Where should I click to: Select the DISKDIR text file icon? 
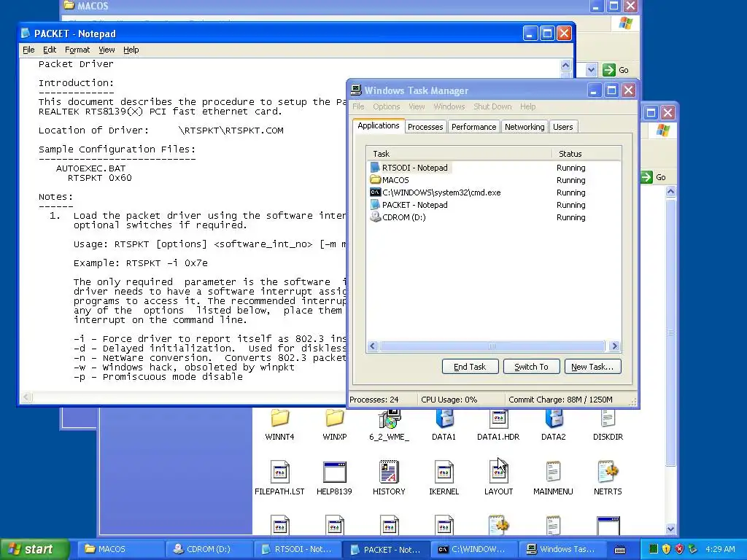pyautogui.click(x=608, y=419)
